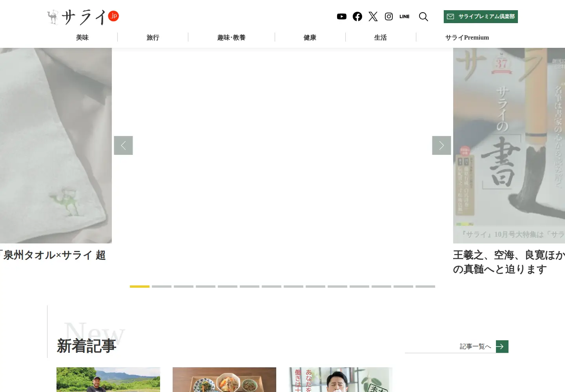Image resolution: width=565 pixels, height=392 pixels.
Task: Jump to the second carousel indicator
Action: pos(162,287)
